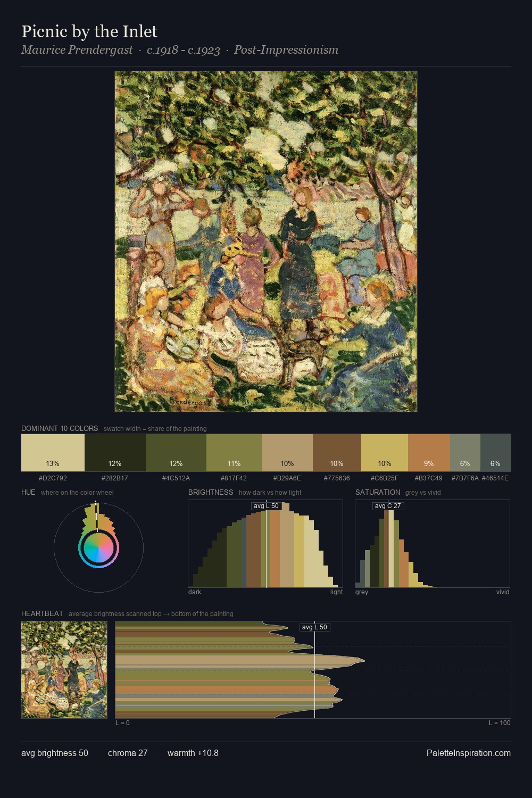Click the avg L 50 label in brightness chart
The image size is (532, 798).
pos(266,506)
